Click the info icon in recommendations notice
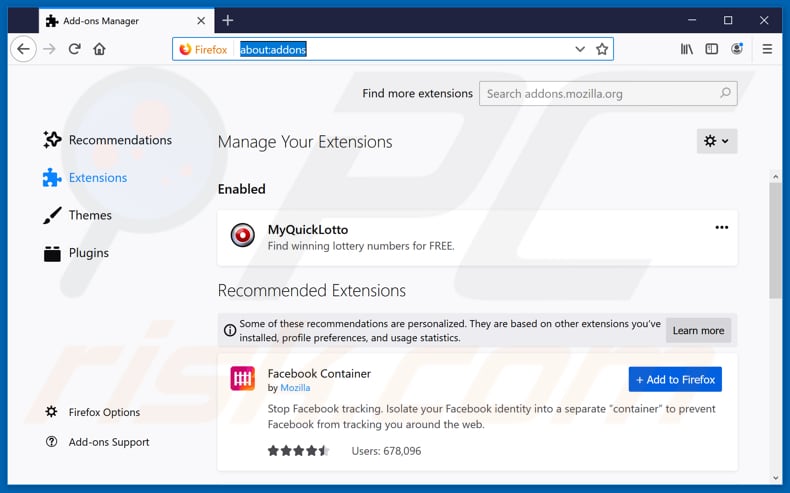The image size is (790, 493). pyautogui.click(x=230, y=330)
